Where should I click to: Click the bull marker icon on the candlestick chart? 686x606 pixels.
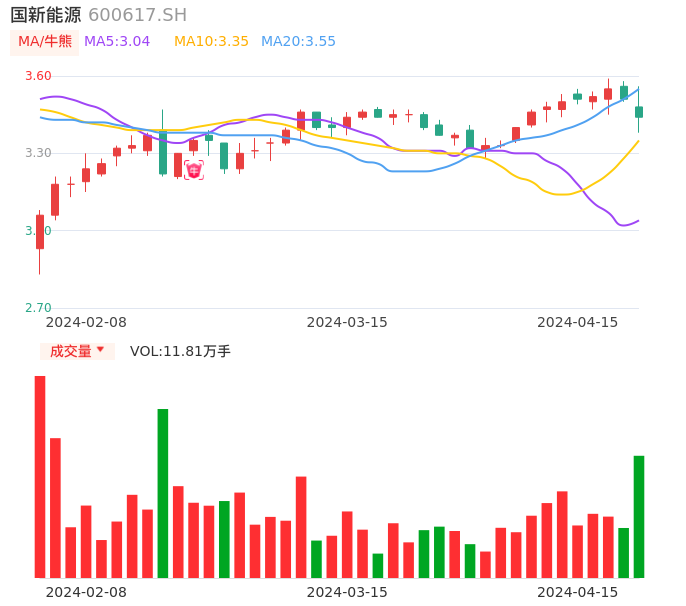pos(194,170)
